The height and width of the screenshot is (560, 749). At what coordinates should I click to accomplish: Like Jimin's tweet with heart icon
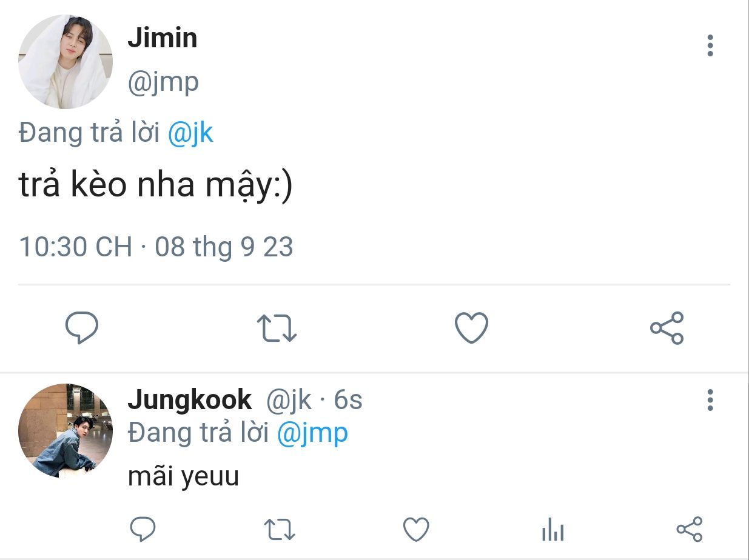click(471, 328)
